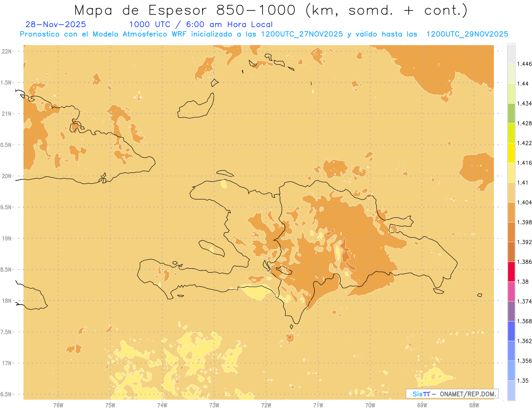Screen dimensions: 532x411
Task: Click the "SisTT - ONAMET/REP.DOM." credit label
Action: tap(452, 394)
